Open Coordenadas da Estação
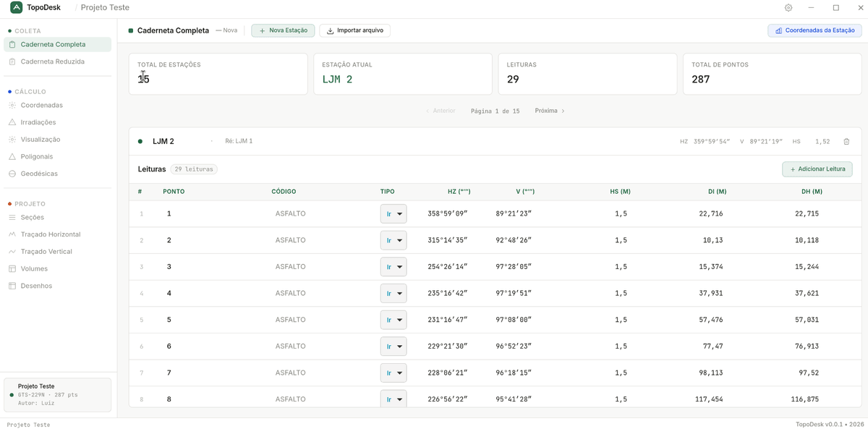The height and width of the screenshot is (429, 868). (814, 30)
